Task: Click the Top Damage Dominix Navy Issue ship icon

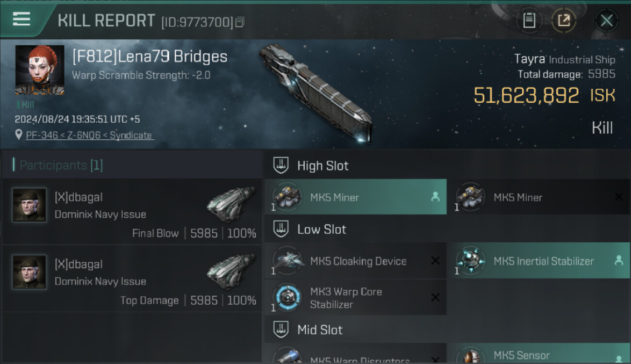Action: tap(231, 271)
